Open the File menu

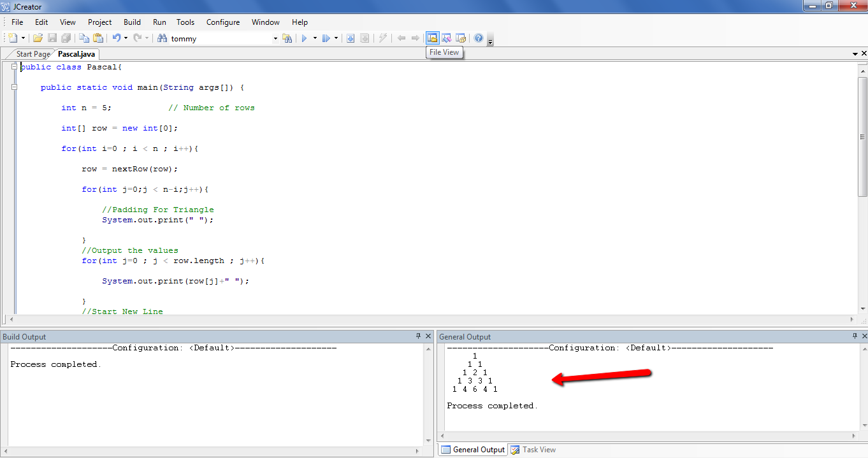pos(17,22)
